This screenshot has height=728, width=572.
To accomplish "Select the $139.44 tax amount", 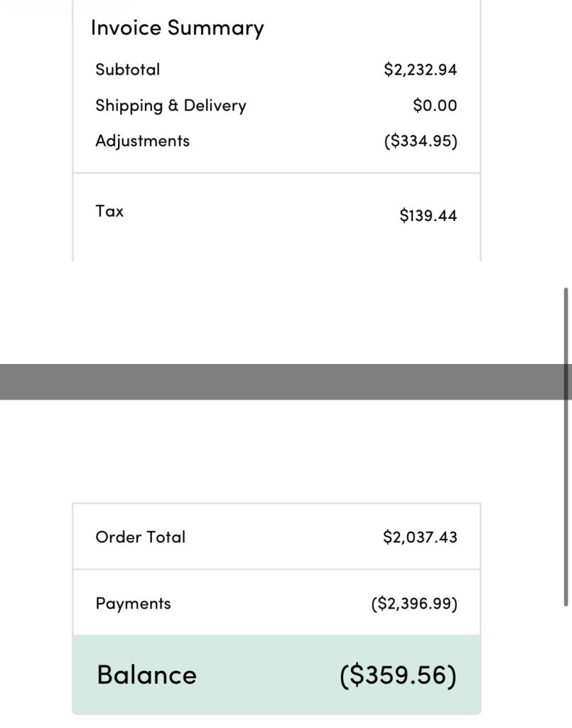I will point(428,215).
